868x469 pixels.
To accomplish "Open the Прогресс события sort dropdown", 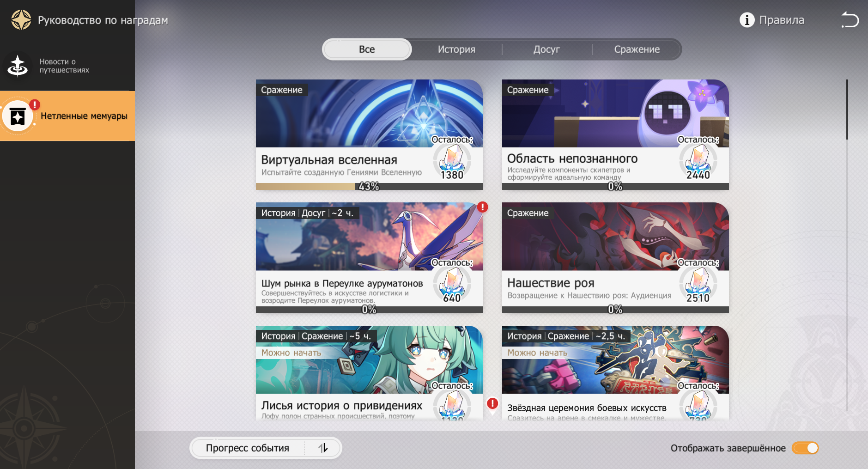I will click(248, 448).
